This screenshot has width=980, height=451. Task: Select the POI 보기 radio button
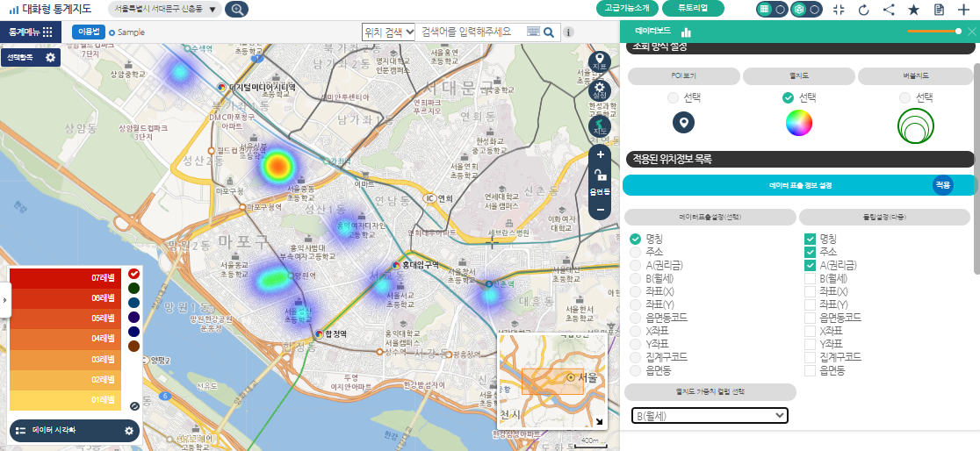673,97
